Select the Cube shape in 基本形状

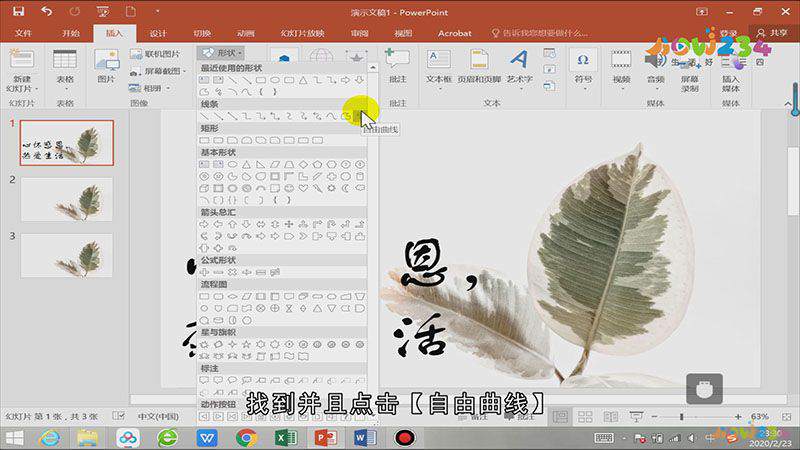[x=204, y=188]
